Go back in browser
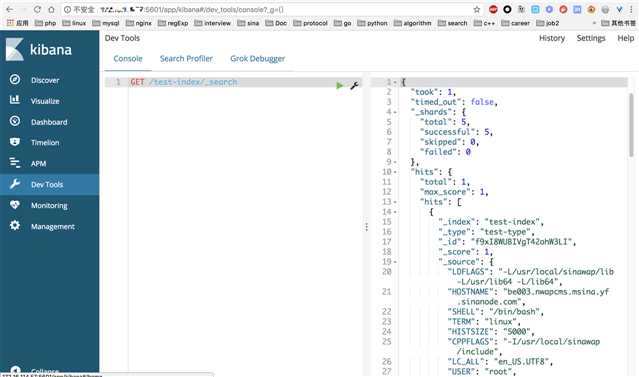Viewport: 639px width, 377px height. tap(10, 9)
